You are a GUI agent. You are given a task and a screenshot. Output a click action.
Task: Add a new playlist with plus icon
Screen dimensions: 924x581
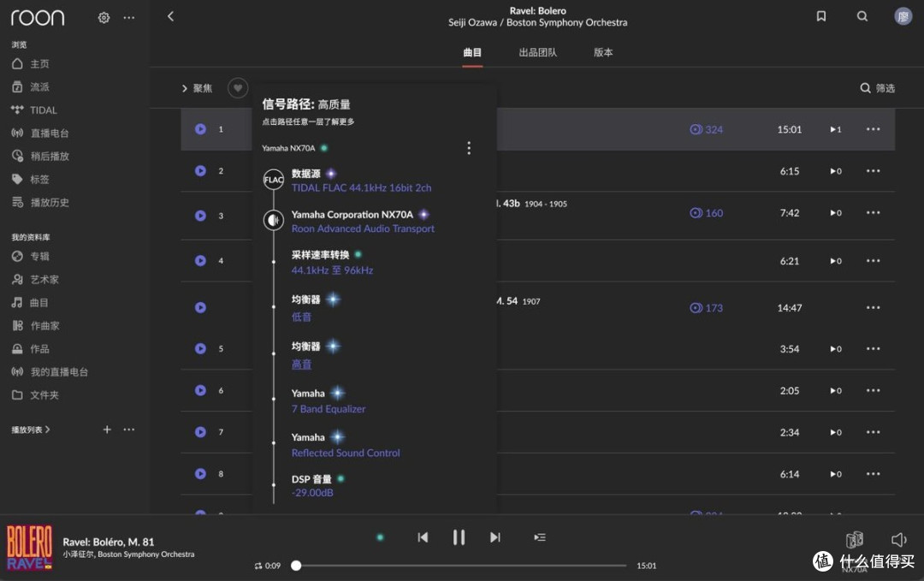[x=107, y=430]
